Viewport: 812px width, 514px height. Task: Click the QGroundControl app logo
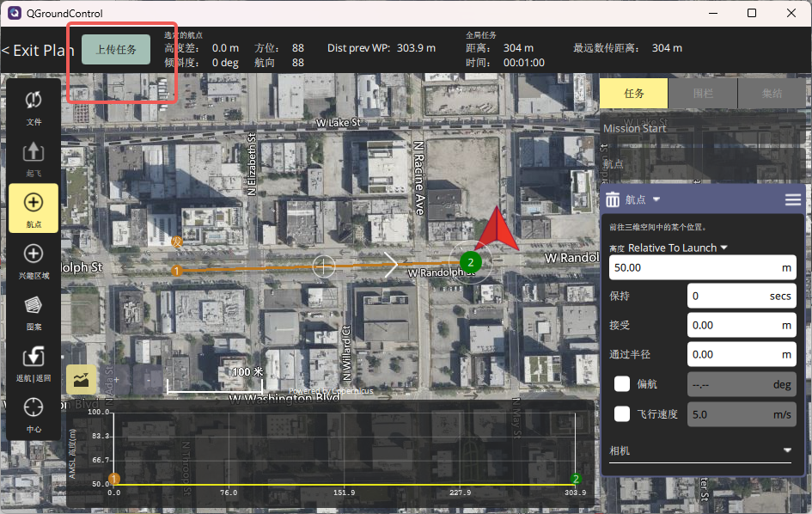tap(14, 13)
